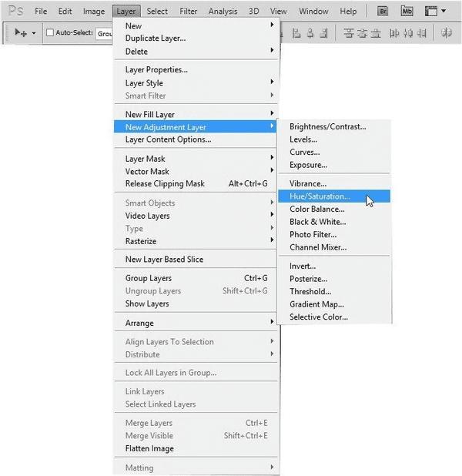Open Move tool preset picker arrow
462x476 pixels.
[34, 33]
